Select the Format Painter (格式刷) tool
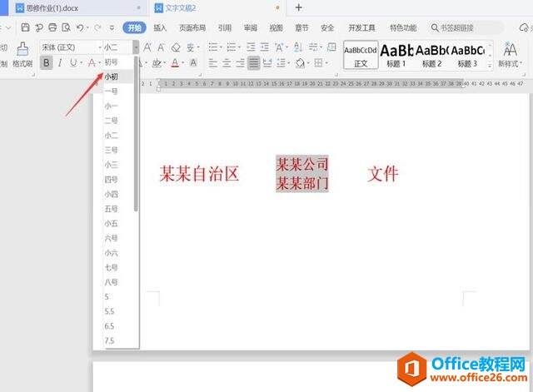Screen dimensions: 533x392 22,54
